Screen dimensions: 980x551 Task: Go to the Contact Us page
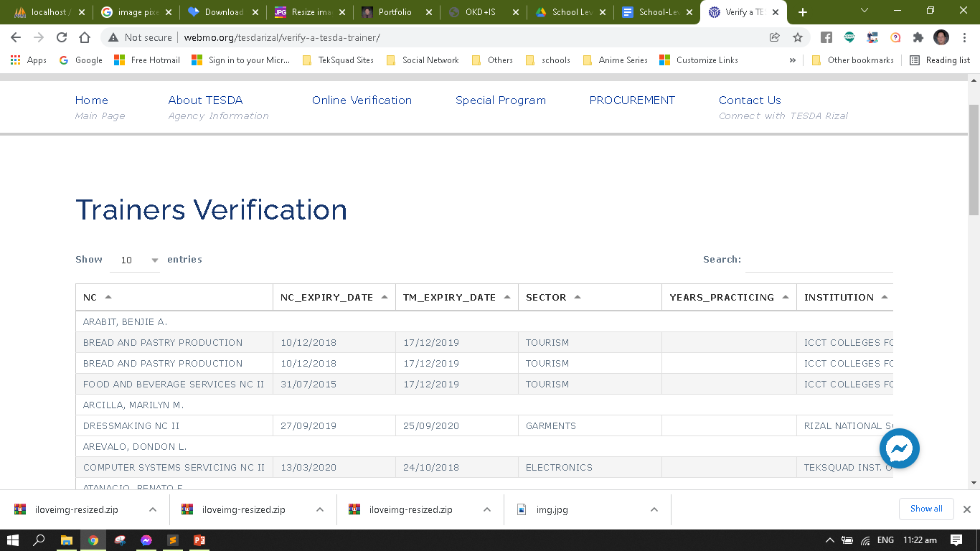click(x=750, y=100)
